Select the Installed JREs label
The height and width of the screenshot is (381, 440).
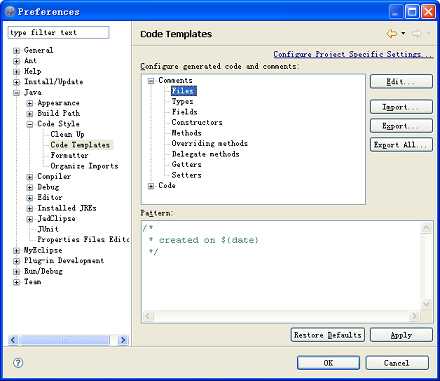point(67,208)
